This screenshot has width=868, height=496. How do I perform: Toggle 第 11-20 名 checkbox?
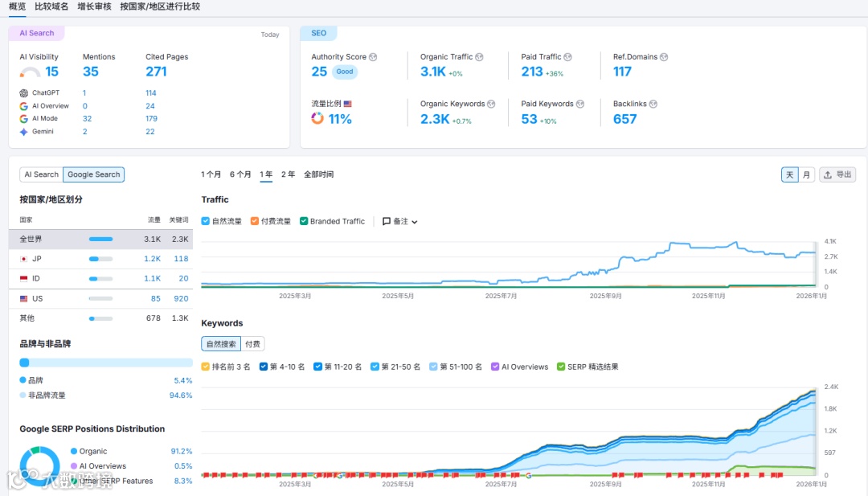(317, 367)
